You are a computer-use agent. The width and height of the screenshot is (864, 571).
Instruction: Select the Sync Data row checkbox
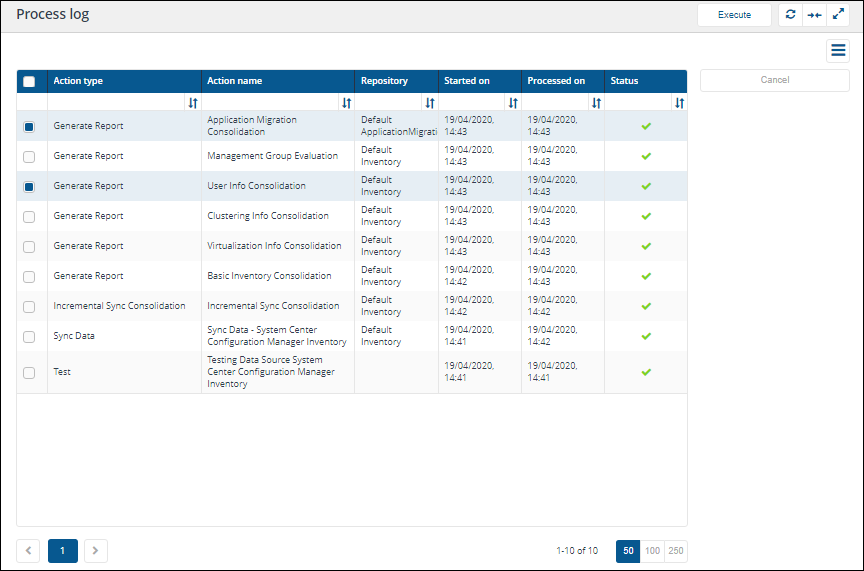tap(29, 336)
